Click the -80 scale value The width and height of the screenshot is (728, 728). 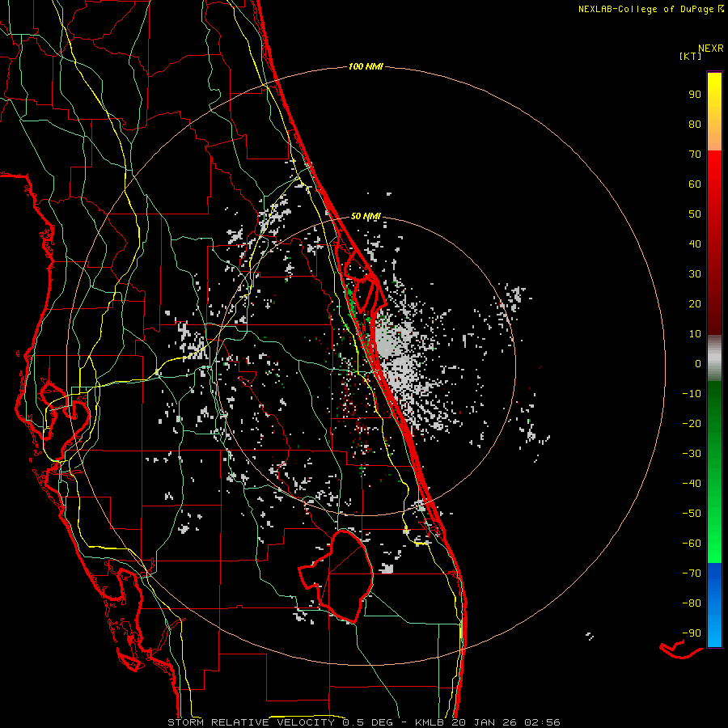coord(692,603)
